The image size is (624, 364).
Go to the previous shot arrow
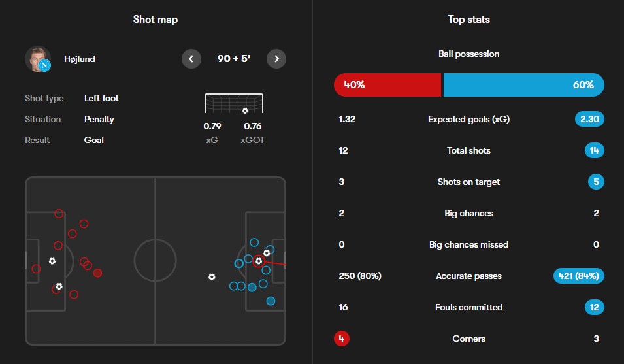(x=191, y=59)
